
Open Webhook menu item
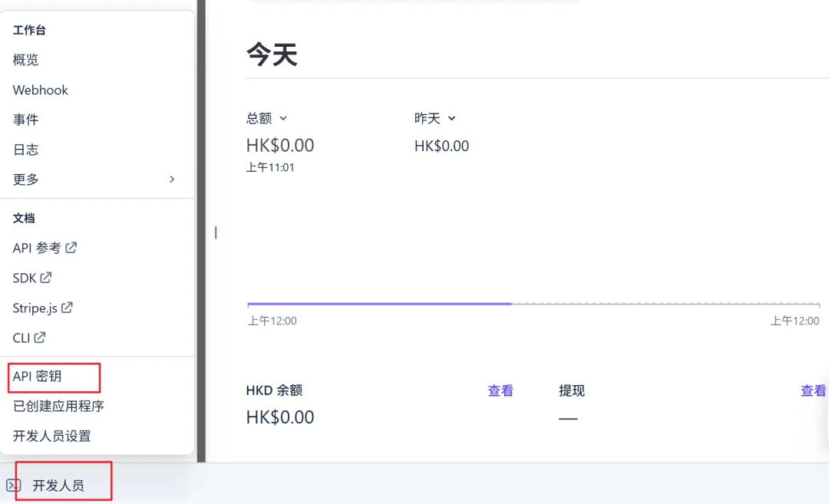(41, 90)
